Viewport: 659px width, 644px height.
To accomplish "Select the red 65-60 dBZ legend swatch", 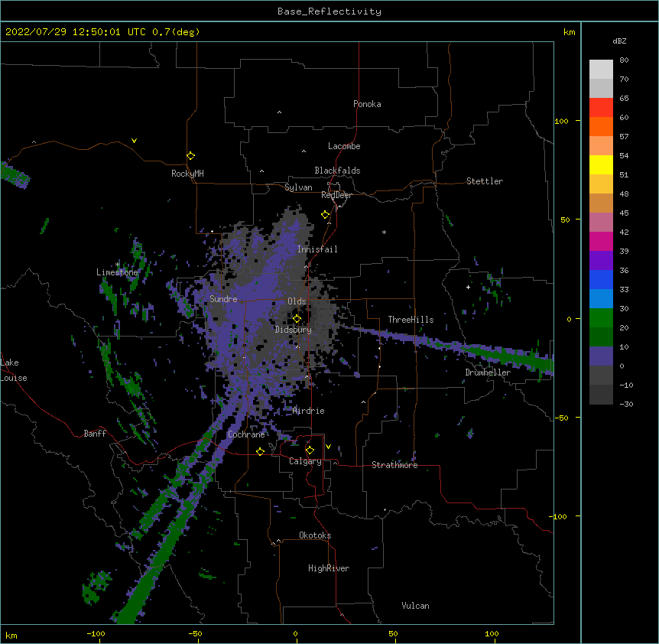I will 601,107.
